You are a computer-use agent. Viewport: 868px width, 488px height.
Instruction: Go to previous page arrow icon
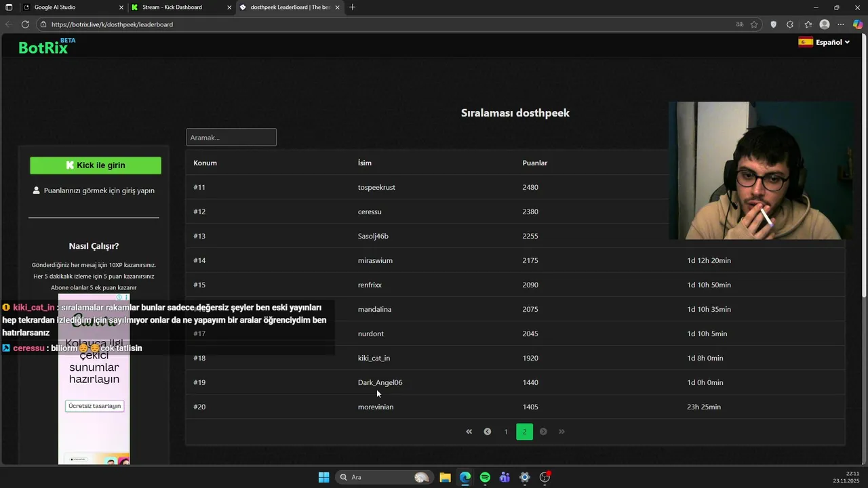point(487,432)
